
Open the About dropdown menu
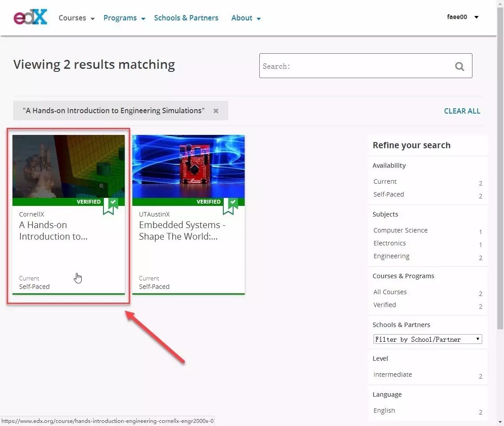coord(246,18)
